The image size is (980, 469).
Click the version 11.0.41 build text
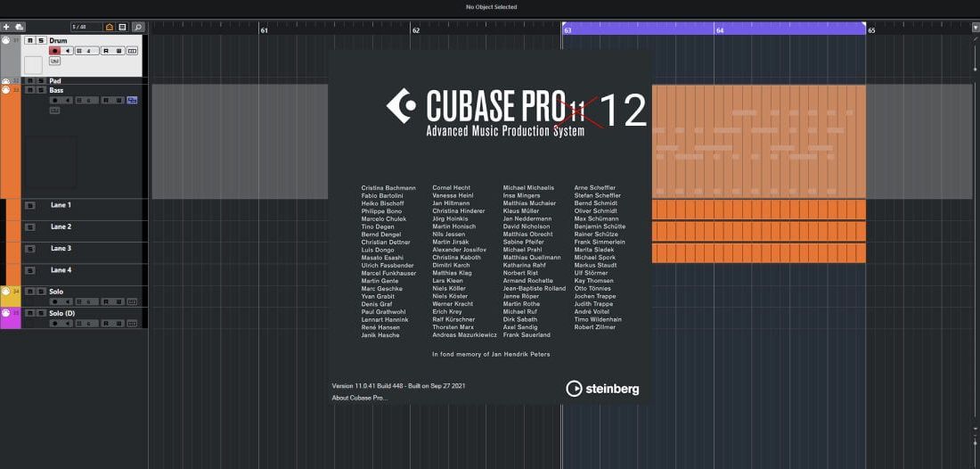[398, 386]
